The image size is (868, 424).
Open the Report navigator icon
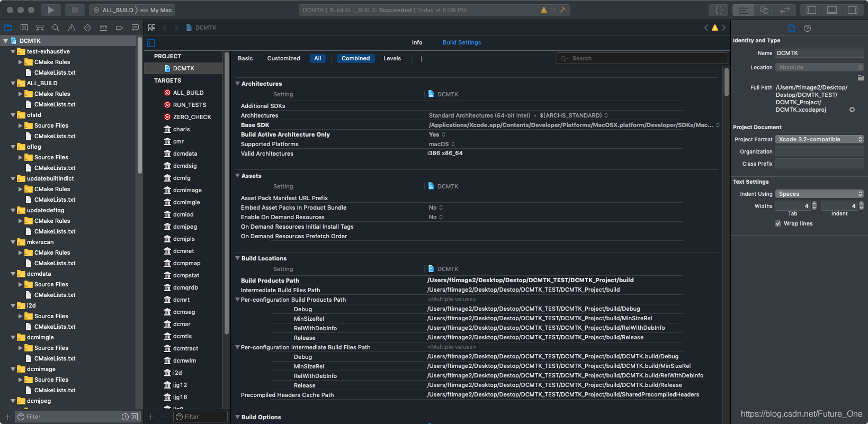[135, 28]
